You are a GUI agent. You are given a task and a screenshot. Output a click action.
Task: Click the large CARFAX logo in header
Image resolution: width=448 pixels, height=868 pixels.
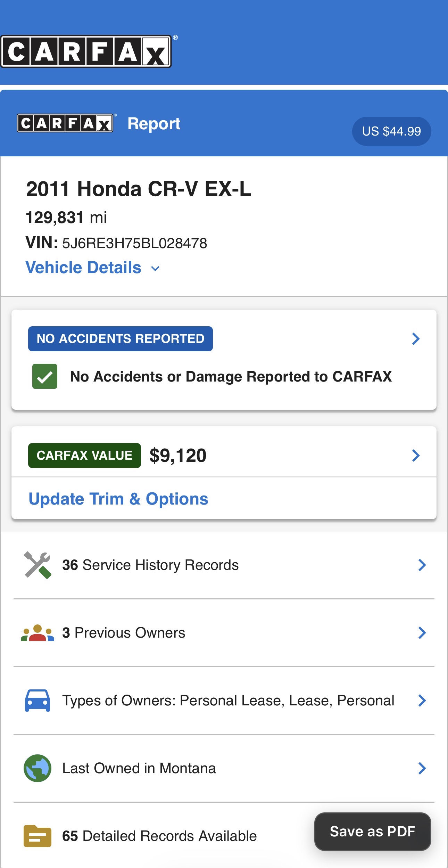pos(86,51)
